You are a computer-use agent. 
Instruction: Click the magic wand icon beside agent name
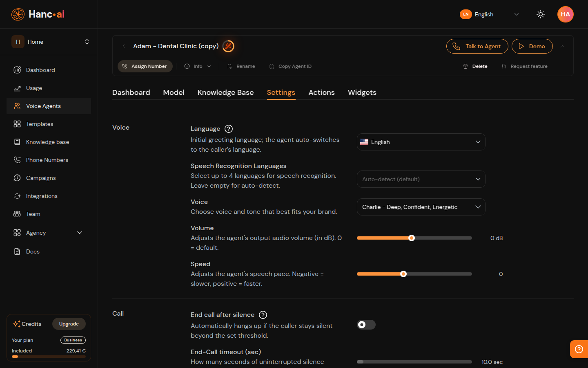click(x=228, y=46)
